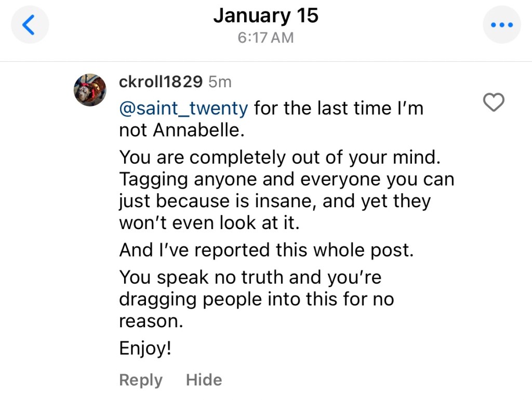Hide the comment from ckroll1829

click(x=204, y=380)
